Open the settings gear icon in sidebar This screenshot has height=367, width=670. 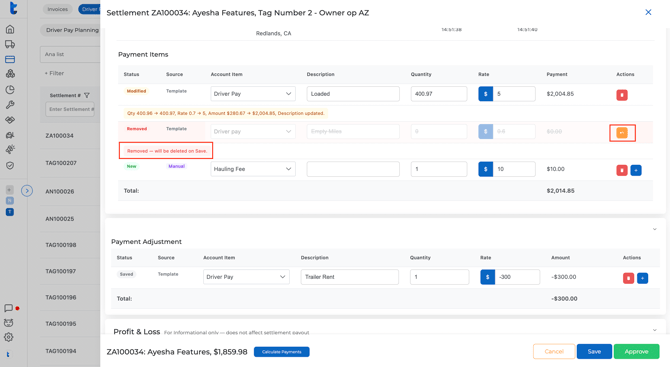9,337
